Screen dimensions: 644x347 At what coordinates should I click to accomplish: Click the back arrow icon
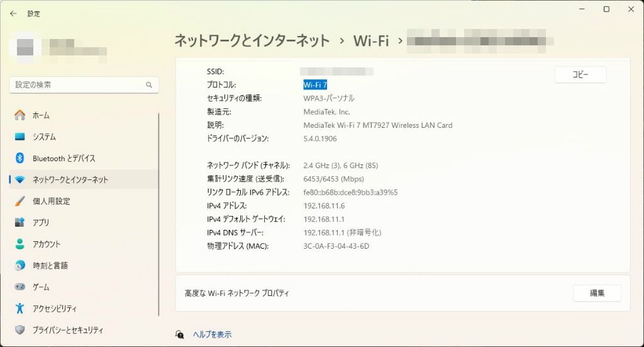(x=13, y=14)
